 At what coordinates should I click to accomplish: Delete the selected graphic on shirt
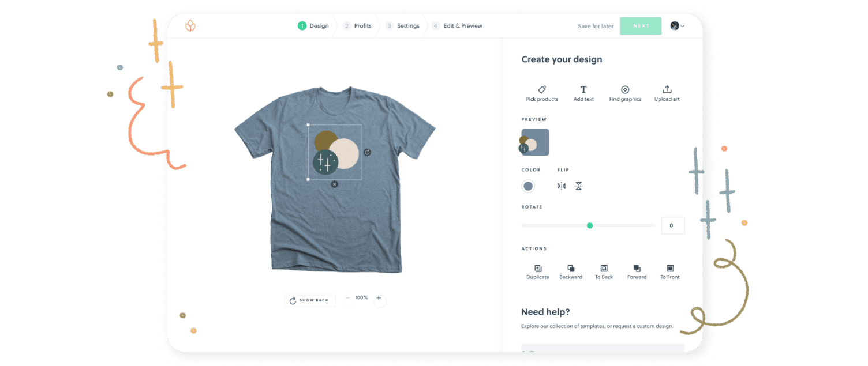pos(335,184)
